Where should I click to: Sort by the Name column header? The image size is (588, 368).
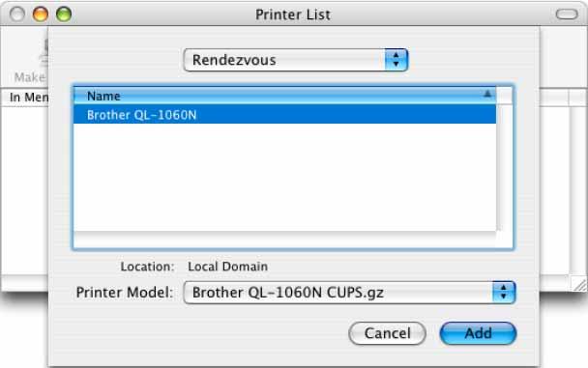click(284, 96)
